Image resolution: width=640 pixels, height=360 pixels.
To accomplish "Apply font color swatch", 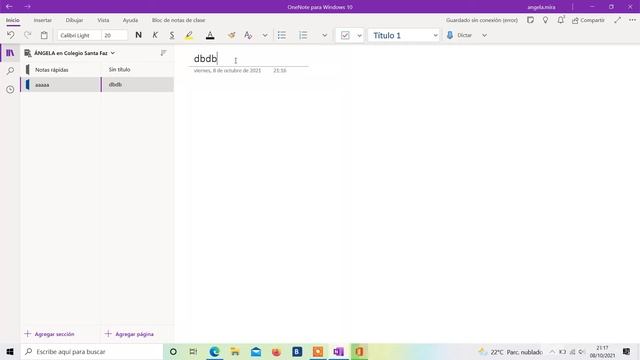I will [210, 35].
